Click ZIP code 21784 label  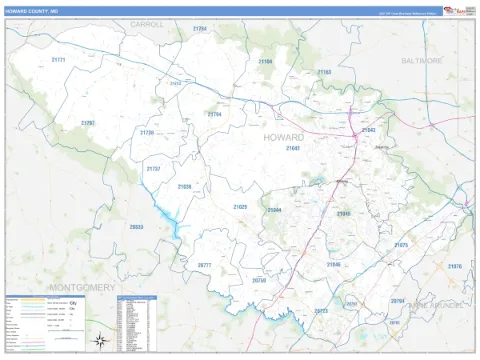(x=200, y=29)
